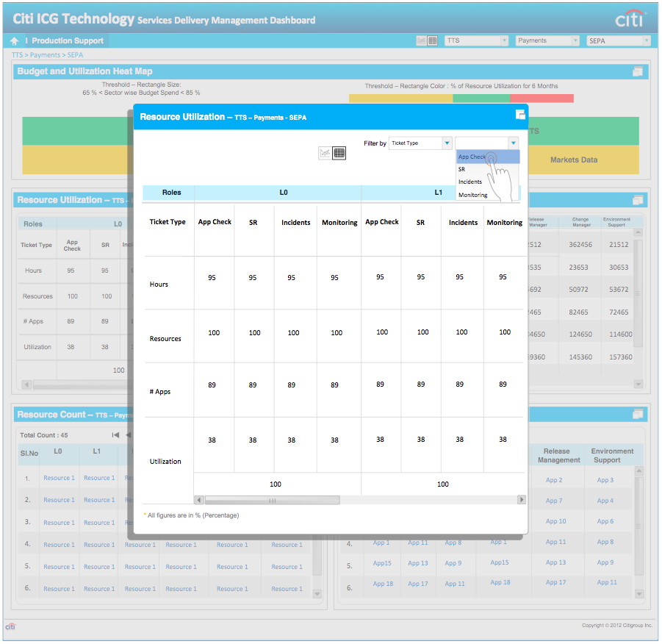Click SEPA in the breadcrumb
Screen dimensions: 662x644
point(75,55)
